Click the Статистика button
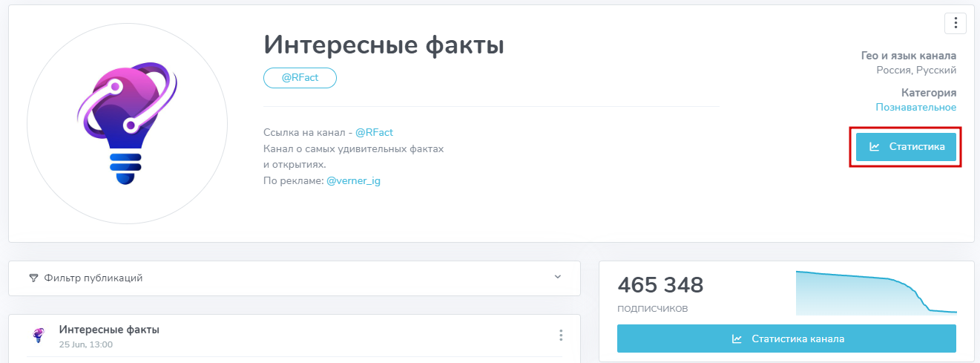This screenshot has width=980, height=363. click(905, 147)
